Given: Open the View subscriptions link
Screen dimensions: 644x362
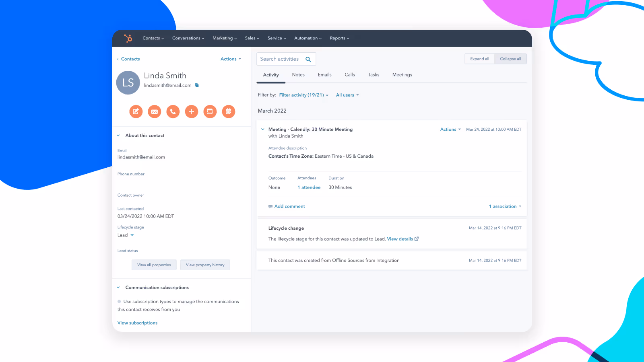Looking at the screenshot, I should 137,323.
